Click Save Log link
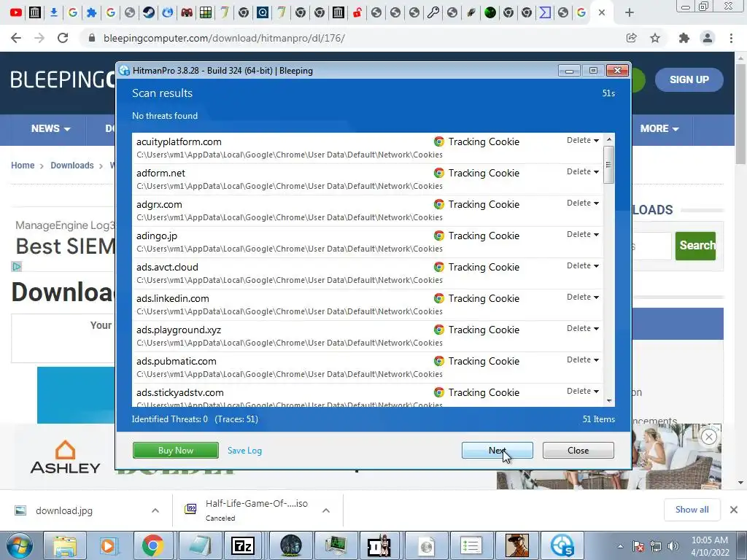Viewport: 747px width, 560px height. point(244,451)
